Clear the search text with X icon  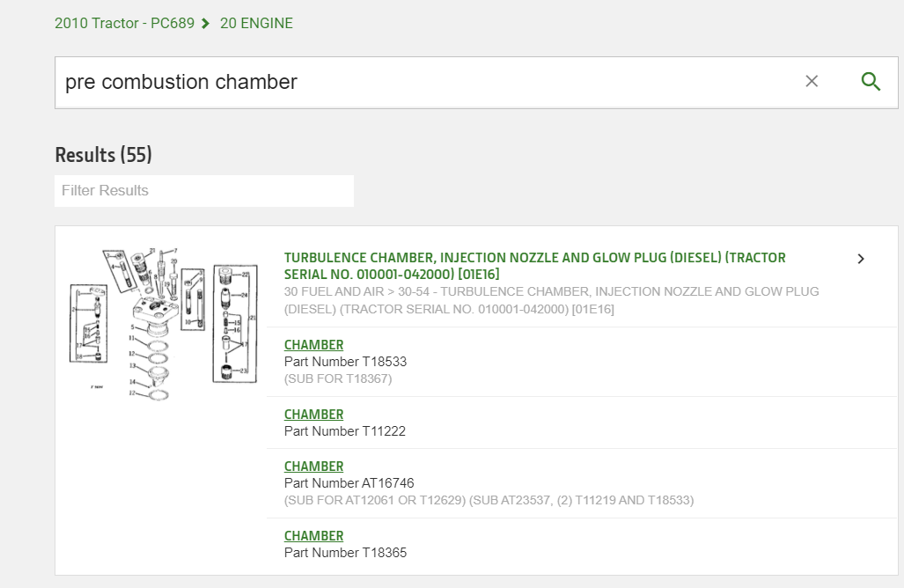click(812, 81)
